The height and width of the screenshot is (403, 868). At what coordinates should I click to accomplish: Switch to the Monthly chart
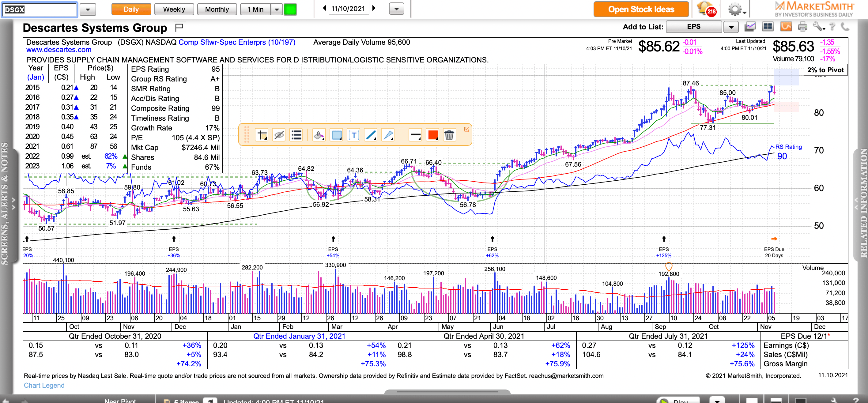tap(217, 9)
